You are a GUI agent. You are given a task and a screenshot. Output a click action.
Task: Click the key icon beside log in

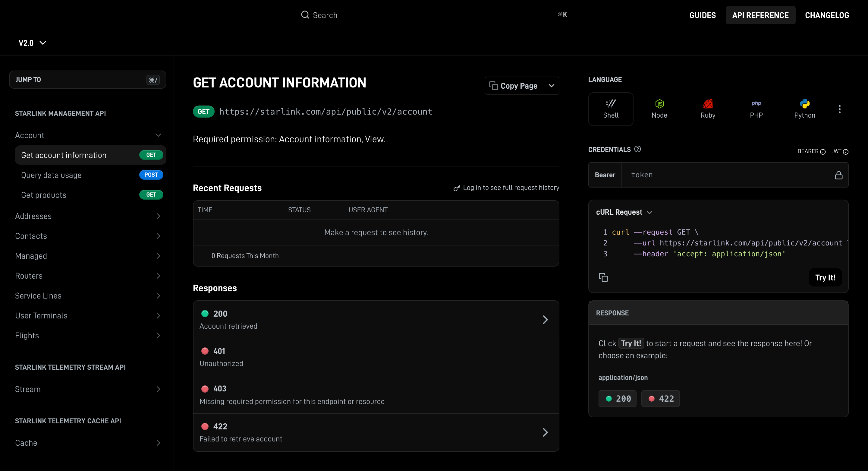(x=457, y=188)
